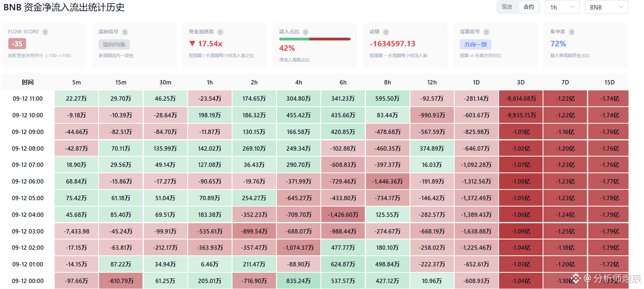The width and height of the screenshot is (644, 289).
Task: Click help icon beside 背离信号
Action: point(486,32)
